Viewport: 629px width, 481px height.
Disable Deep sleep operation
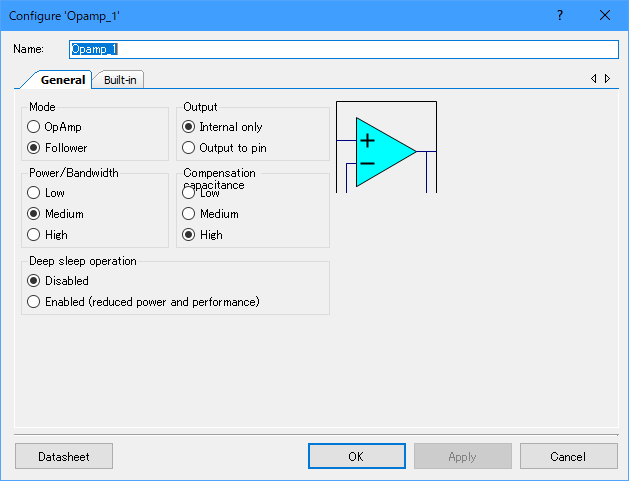coord(34,281)
